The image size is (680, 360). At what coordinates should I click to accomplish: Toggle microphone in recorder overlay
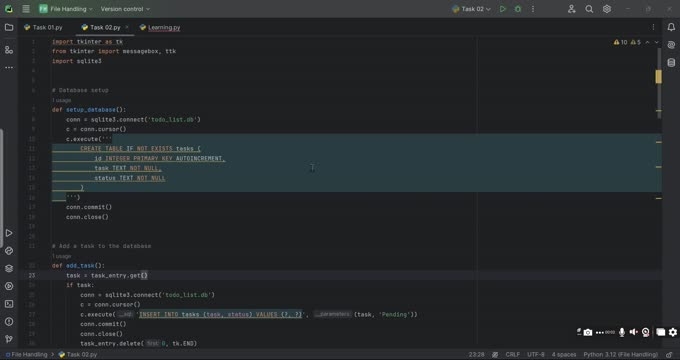[x=622, y=332]
